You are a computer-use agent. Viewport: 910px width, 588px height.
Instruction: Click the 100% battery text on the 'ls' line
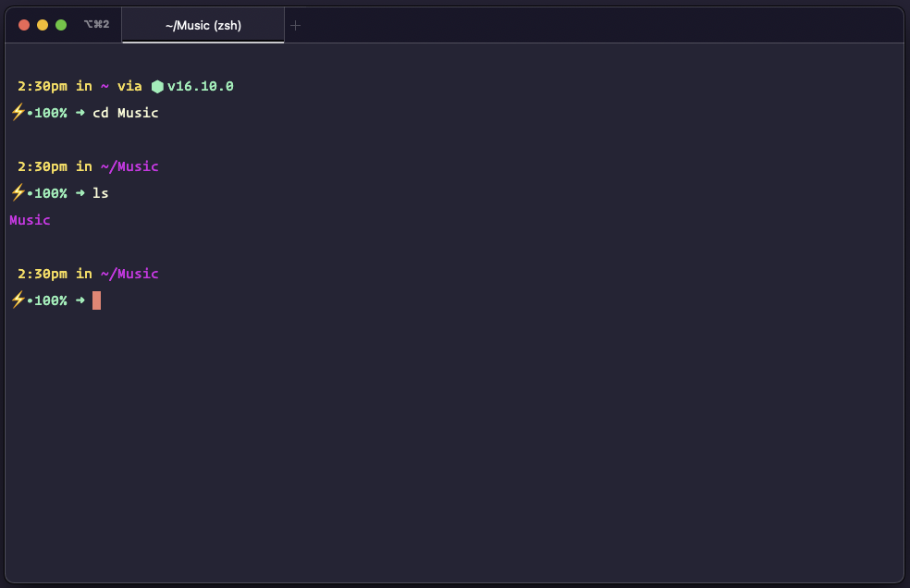(x=51, y=193)
